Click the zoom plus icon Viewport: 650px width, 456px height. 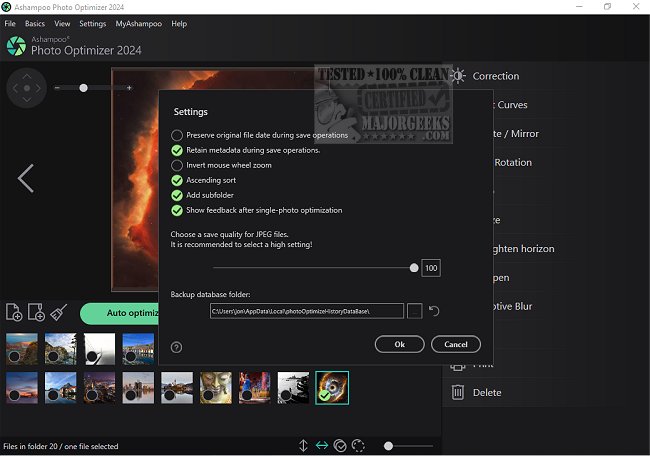pyautogui.click(x=129, y=88)
